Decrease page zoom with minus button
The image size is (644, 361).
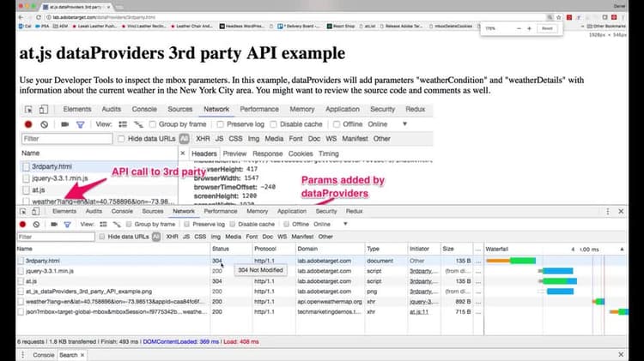coord(519,28)
